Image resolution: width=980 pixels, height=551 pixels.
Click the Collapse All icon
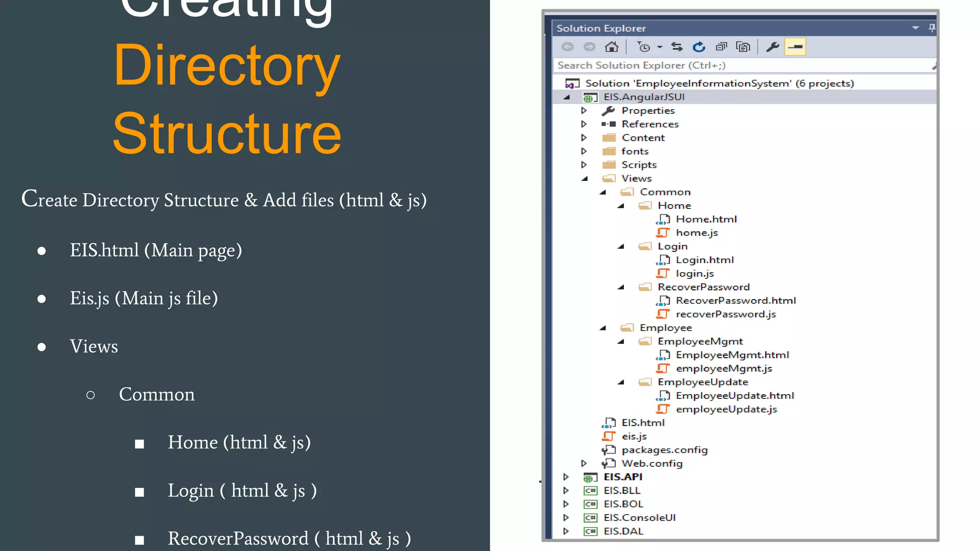click(x=721, y=47)
